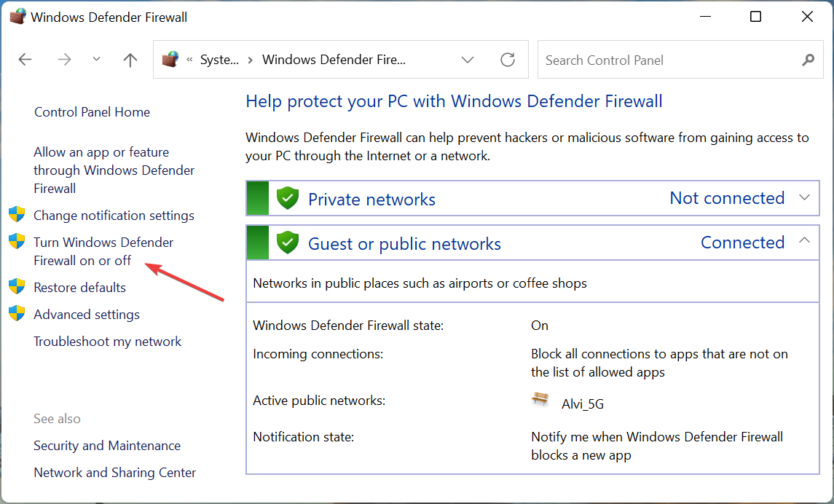Image resolution: width=834 pixels, height=504 pixels.
Task: Click the shield icon beside Advanced settings
Action: click(17, 314)
